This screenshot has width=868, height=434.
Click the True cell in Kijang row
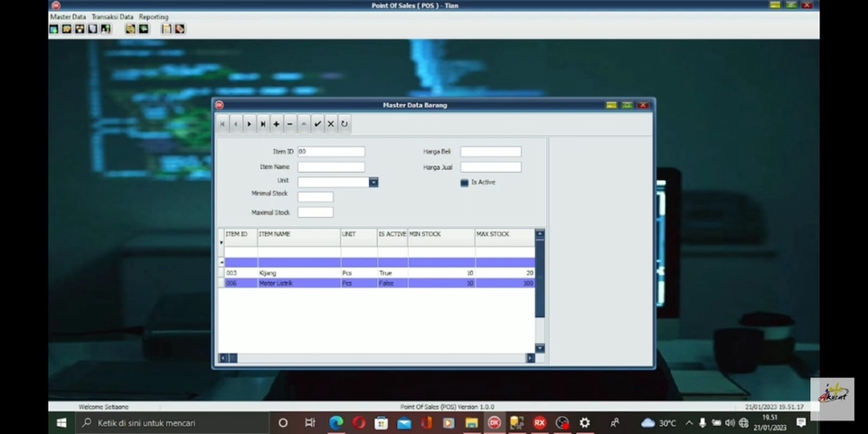click(x=392, y=273)
